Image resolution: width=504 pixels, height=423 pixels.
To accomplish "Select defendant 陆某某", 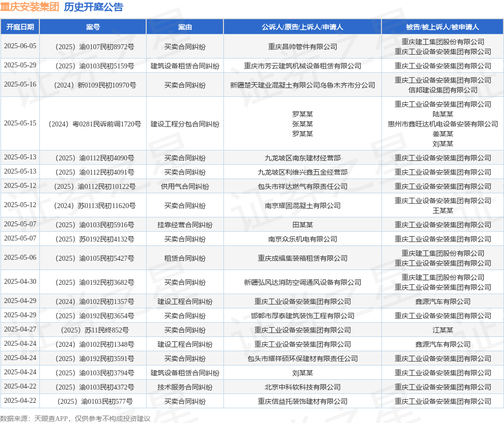I will click(x=442, y=114).
